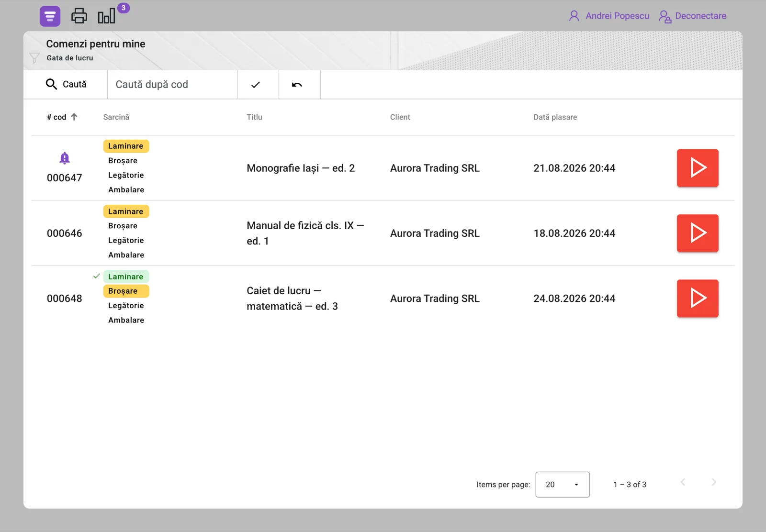Screen dimensions: 766x532
Task: Go to previous page arrow
Action: [x=683, y=482]
